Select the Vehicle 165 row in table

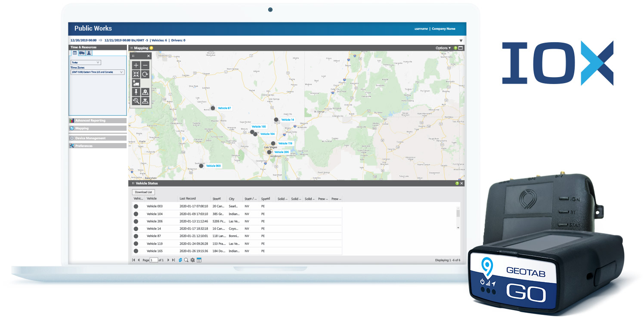(x=237, y=251)
